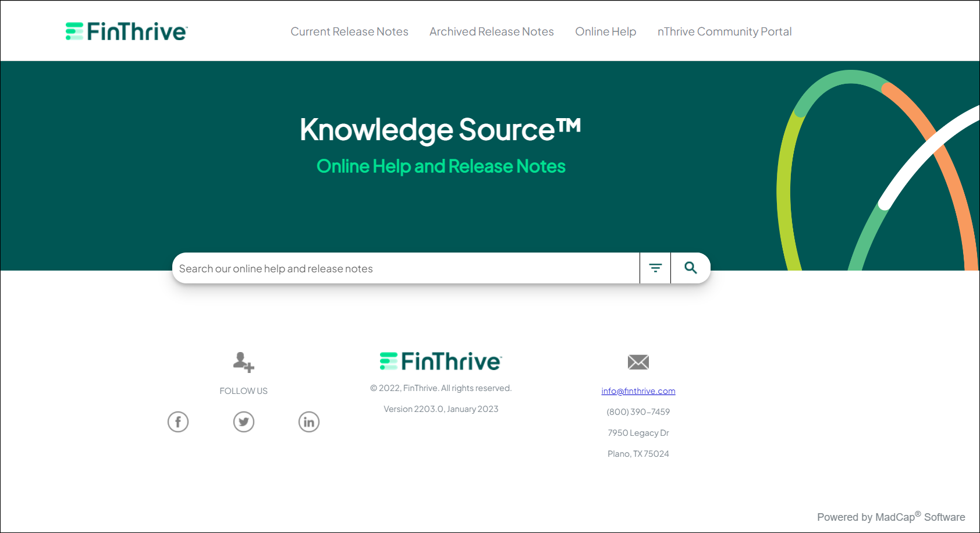Click the Follow Us person-plus icon
Screen dimensions: 980x533
point(243,362)
